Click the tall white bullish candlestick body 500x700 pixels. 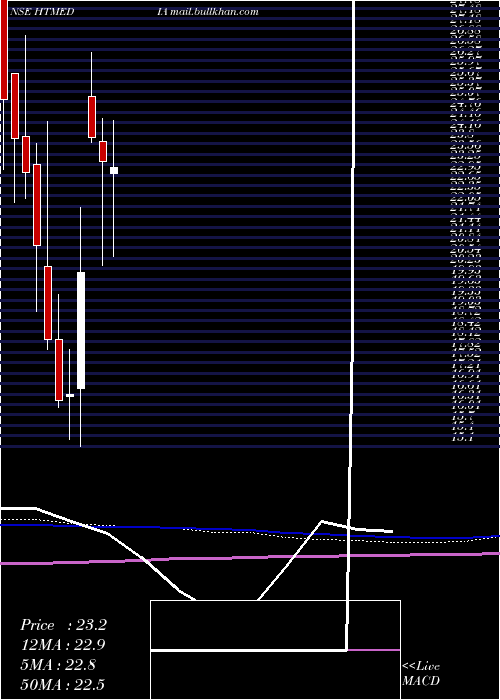click(x=81, y=330)
